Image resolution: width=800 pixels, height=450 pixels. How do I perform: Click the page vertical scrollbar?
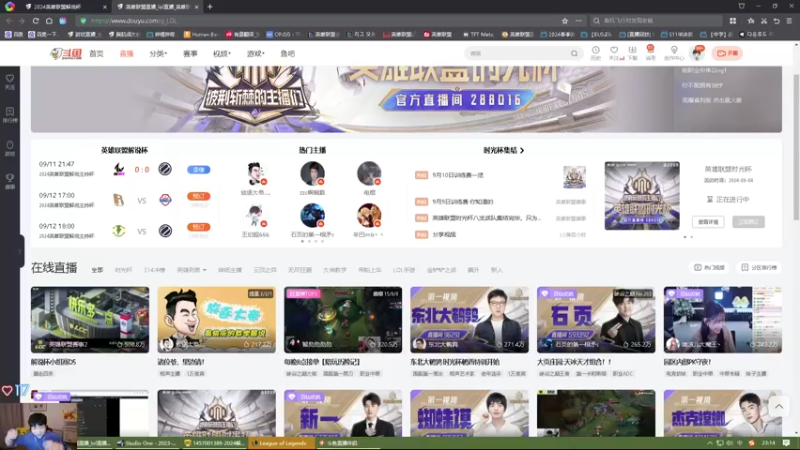pyautogui.click(x=796, y=148)
